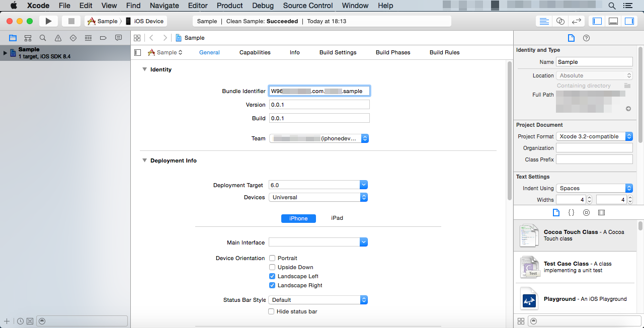Show the Code Snippet library

click(571, 213)
